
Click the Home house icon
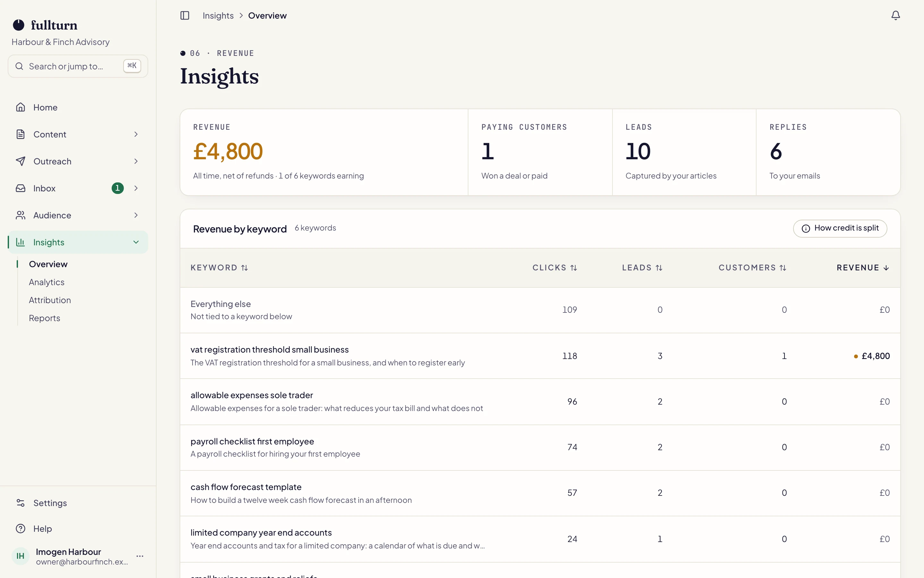[21, 108]
